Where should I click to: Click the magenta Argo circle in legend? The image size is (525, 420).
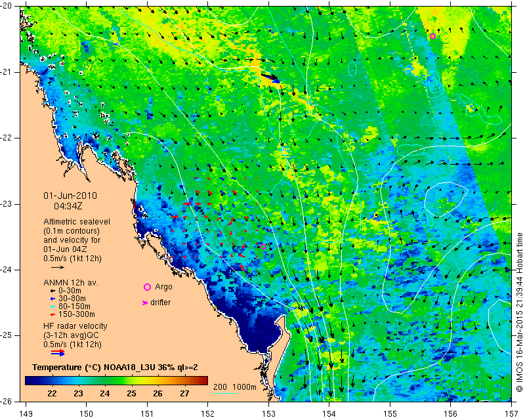(x=147, y=287)
